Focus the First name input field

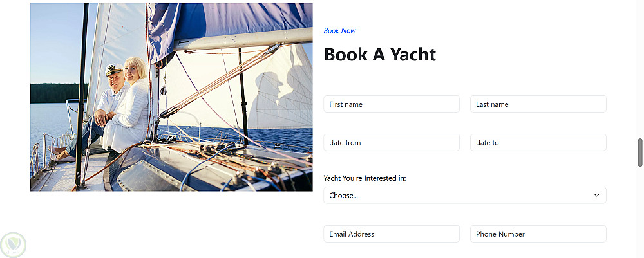pyautogui.click(x=392, y=104)
